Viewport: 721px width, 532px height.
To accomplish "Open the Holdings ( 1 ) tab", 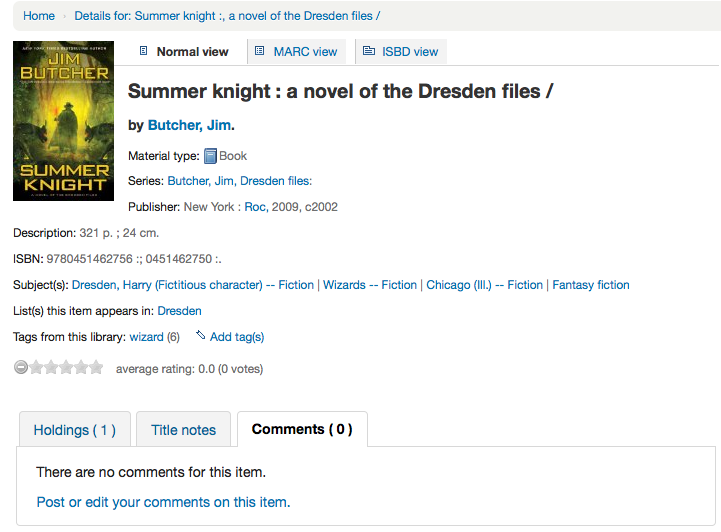I will tap(75, 430).
